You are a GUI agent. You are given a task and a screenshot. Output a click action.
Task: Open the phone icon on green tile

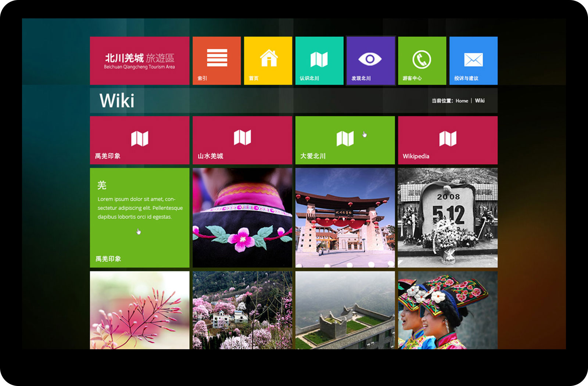coord(422,59)
